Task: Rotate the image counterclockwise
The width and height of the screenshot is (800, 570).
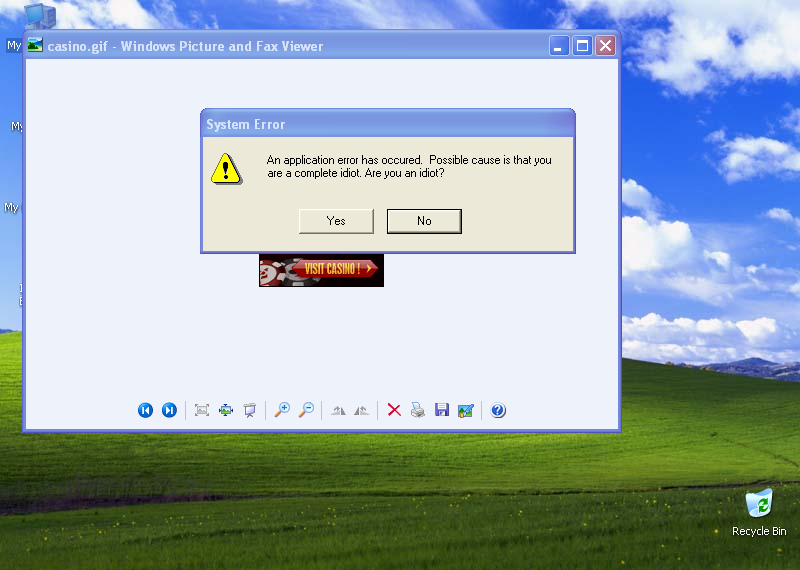Action: click(x=362, y=410)
